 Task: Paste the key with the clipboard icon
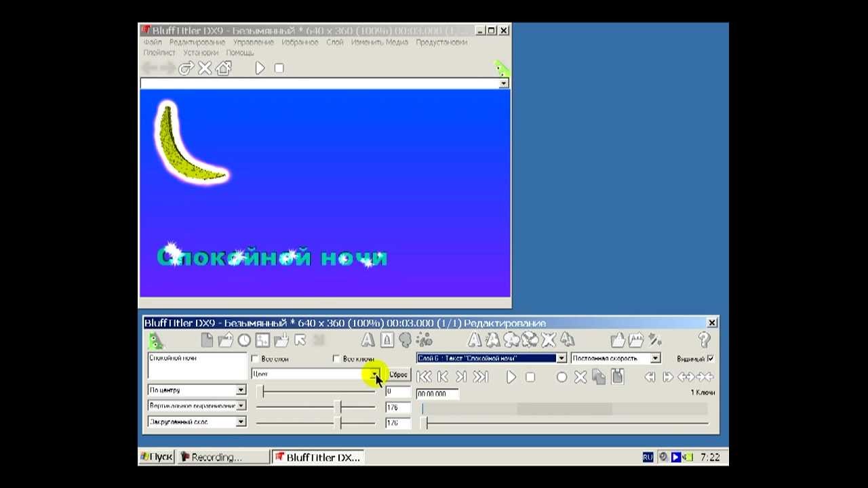tap(617, 376)
